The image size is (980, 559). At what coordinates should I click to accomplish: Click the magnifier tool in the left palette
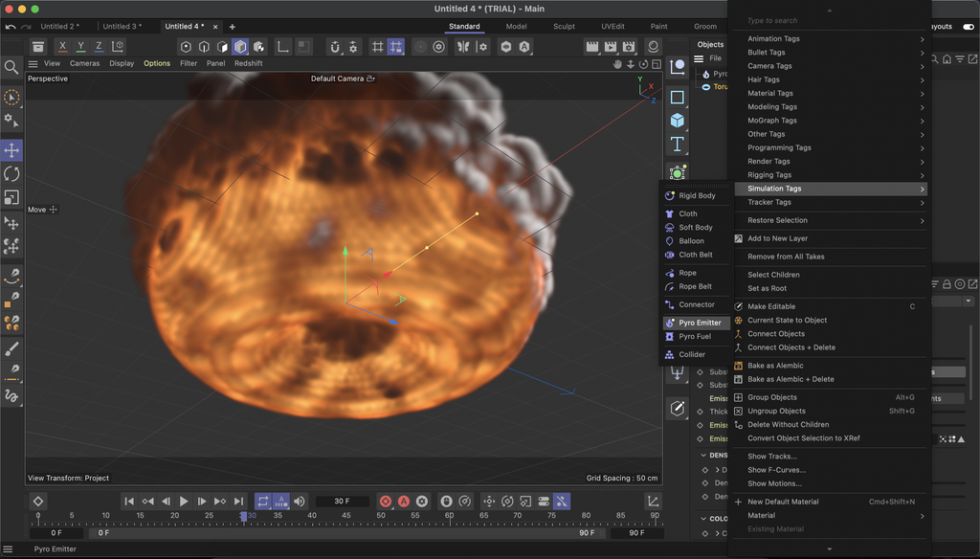tap(11, 67)
